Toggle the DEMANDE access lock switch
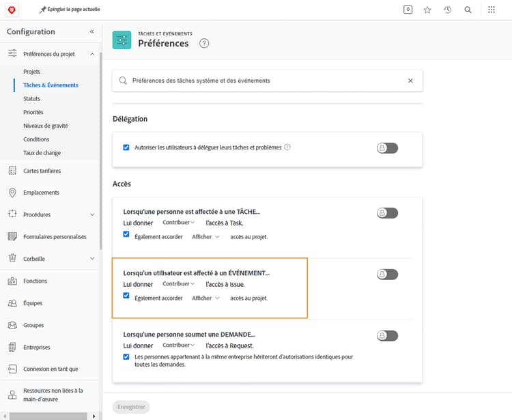This screenshot has height=420, width=512. pyautogui.click(x=387, y=335)
